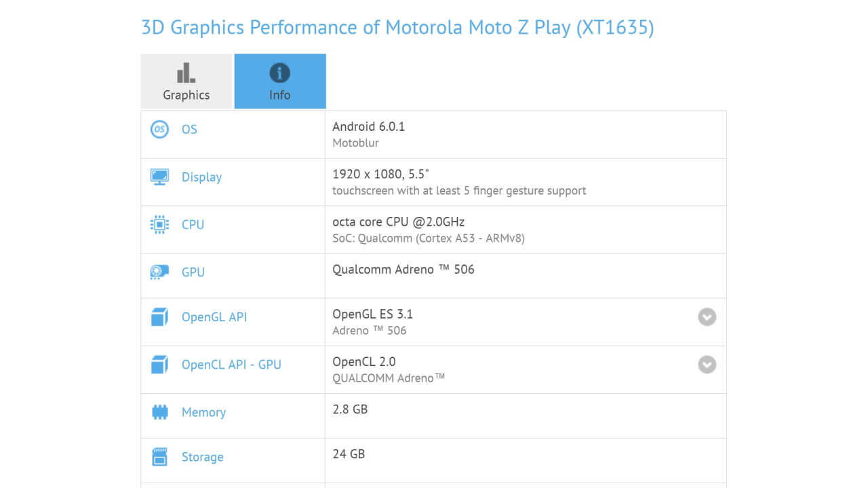Click the bar chart icon on Graphics tab
The height and width of the screenshot is (488, 868).
click(x=186, y=72)
